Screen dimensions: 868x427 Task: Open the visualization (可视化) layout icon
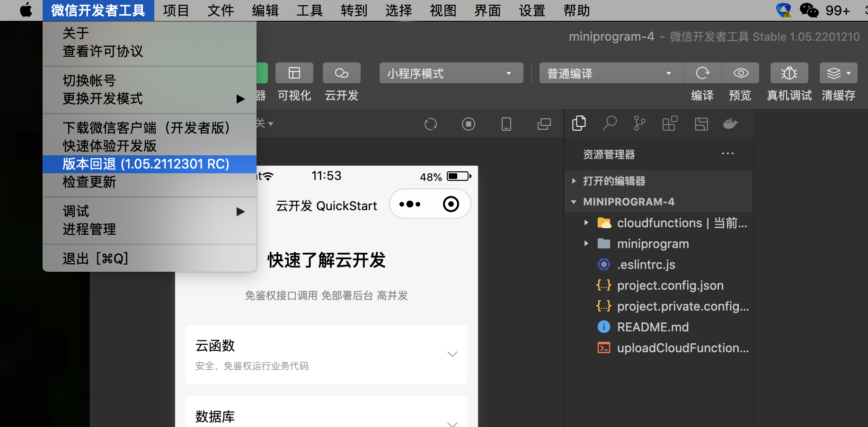pyautogui.click(x=294, y=73)
